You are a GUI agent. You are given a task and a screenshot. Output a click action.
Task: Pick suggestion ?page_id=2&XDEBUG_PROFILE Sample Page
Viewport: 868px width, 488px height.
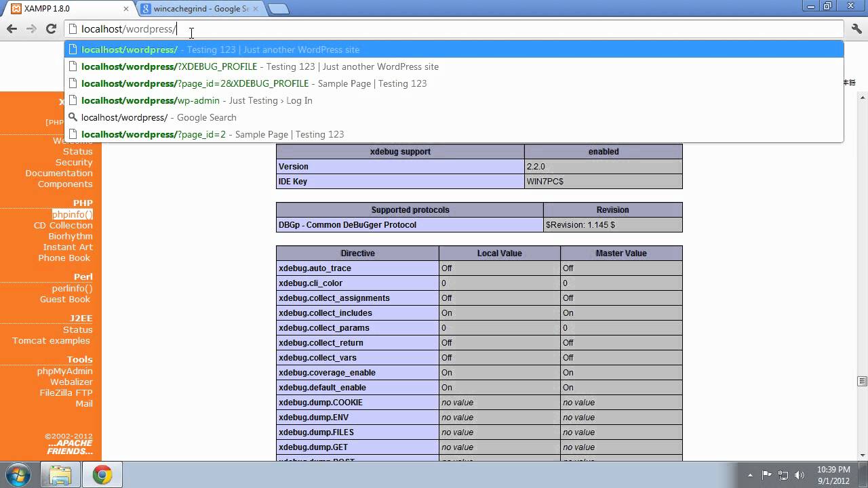454,83
